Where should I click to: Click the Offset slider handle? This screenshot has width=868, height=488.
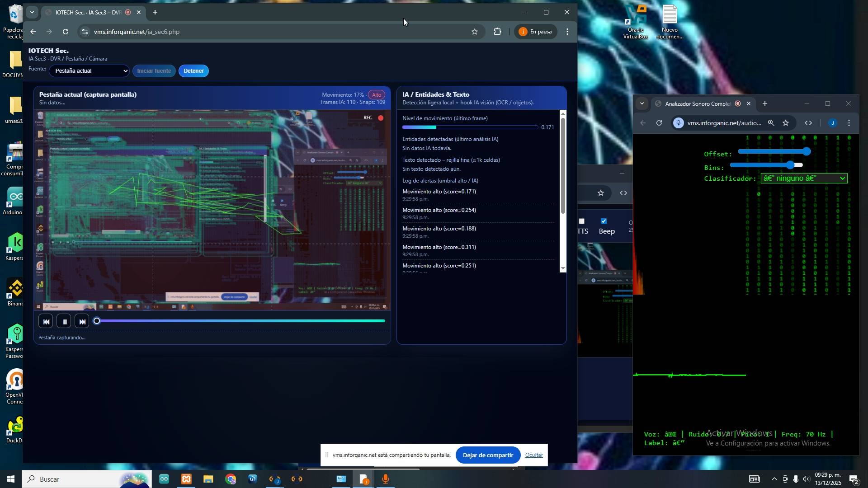(807, 152)
